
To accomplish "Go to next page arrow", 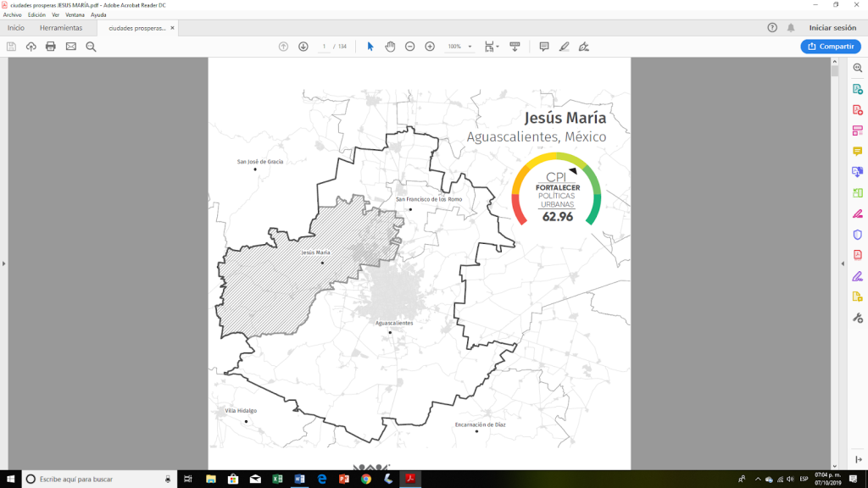I will pyautogui.click(x=303, y=47).
